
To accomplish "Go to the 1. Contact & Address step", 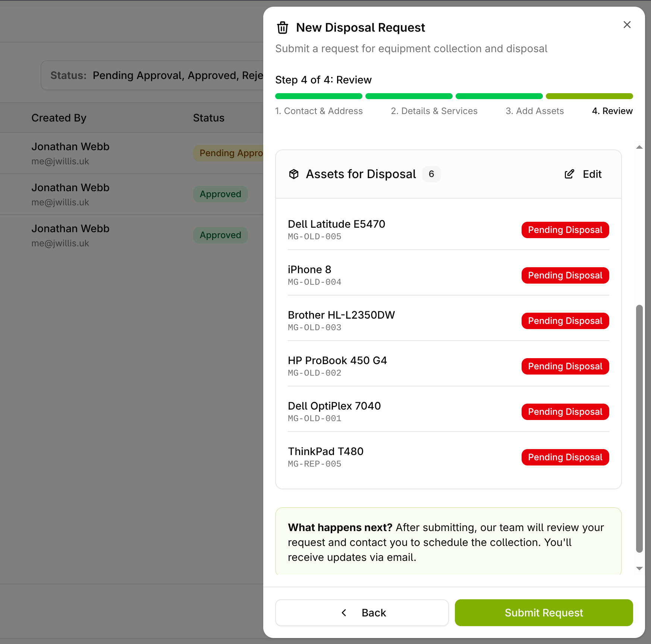I will click(319, 111).
